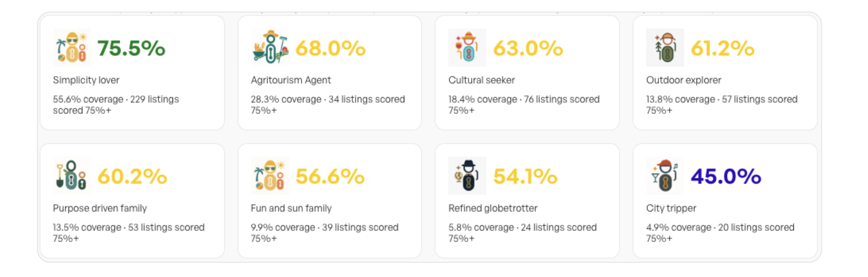This screenshot has width=868, height=277.
Task: Open the Cultural seeker title
Action: coord(481,80)
